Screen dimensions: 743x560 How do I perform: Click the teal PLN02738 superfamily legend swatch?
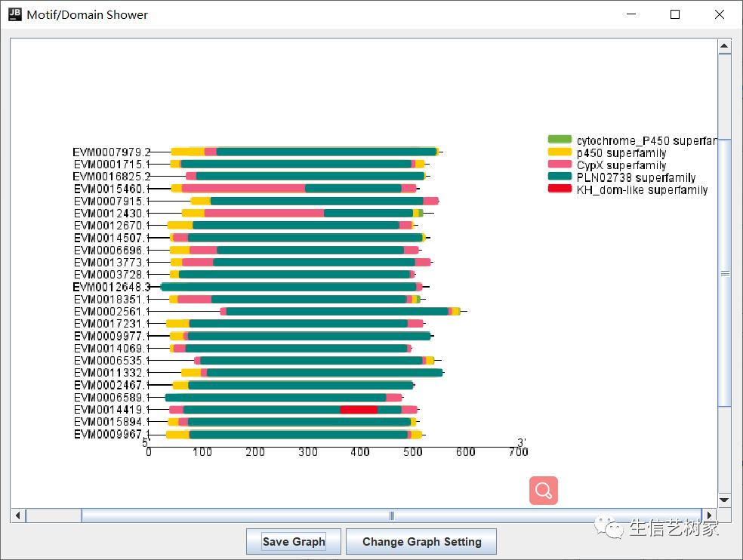tap(560, 177)
